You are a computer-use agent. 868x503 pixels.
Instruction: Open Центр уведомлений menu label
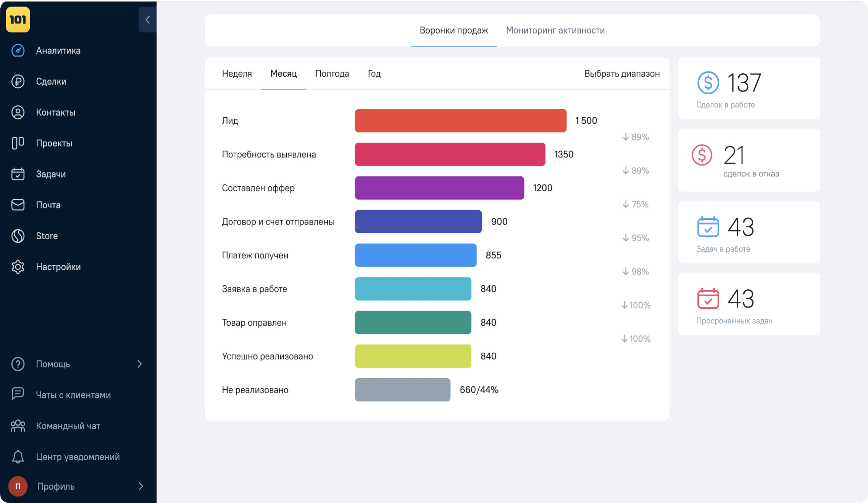pyautogui.click(x=78, y=457)
